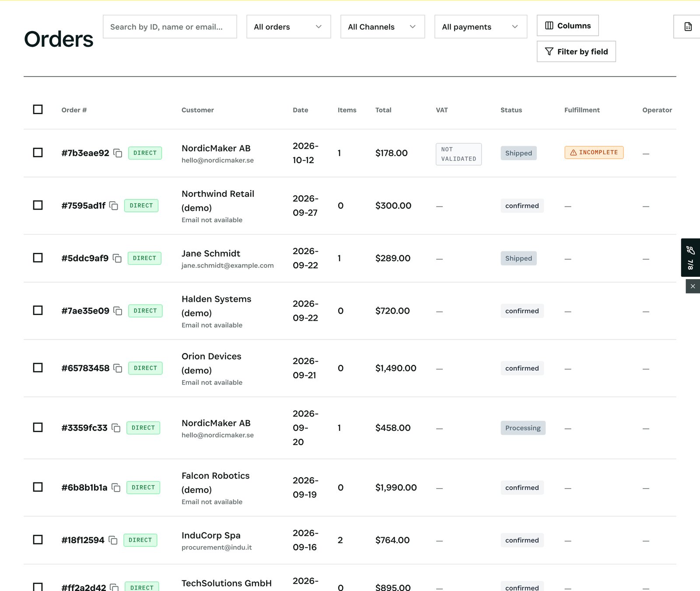Viewport: 700px width, 591px height.
Task: Copy order ID #7ae35e09
Action: click(x=118, y=311)
